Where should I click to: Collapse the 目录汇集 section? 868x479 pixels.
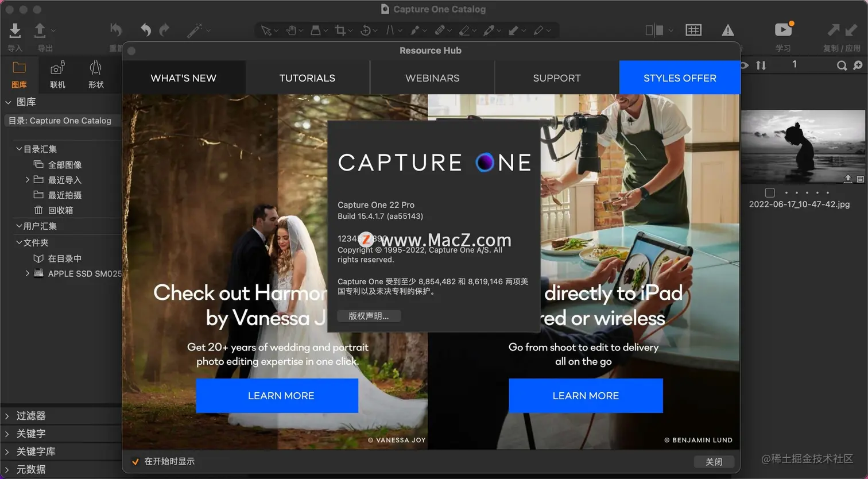[x=19, y=149]
